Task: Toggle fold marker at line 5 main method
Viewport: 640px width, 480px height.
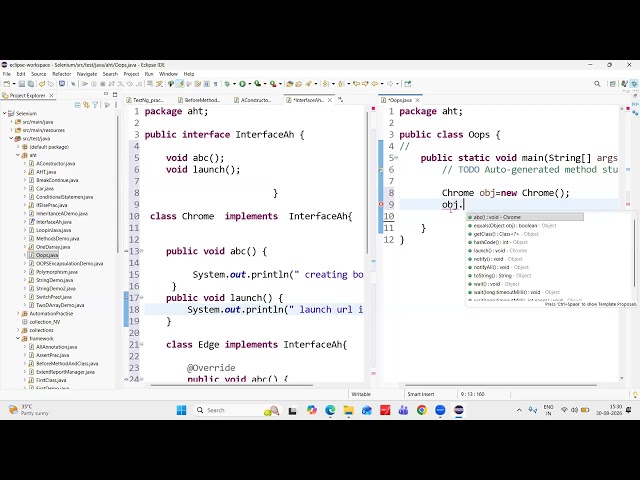Action: point(396,158)
